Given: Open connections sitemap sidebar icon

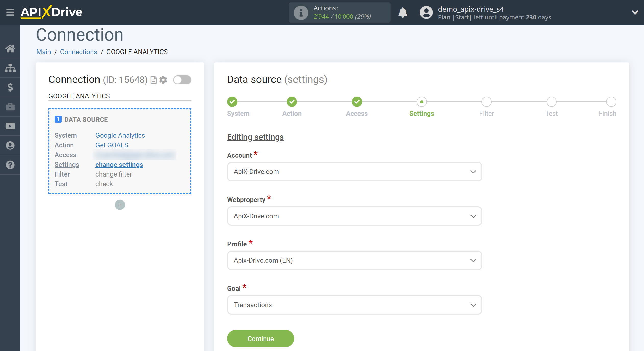Looking at the screenshot, I should tap(10, 68).
